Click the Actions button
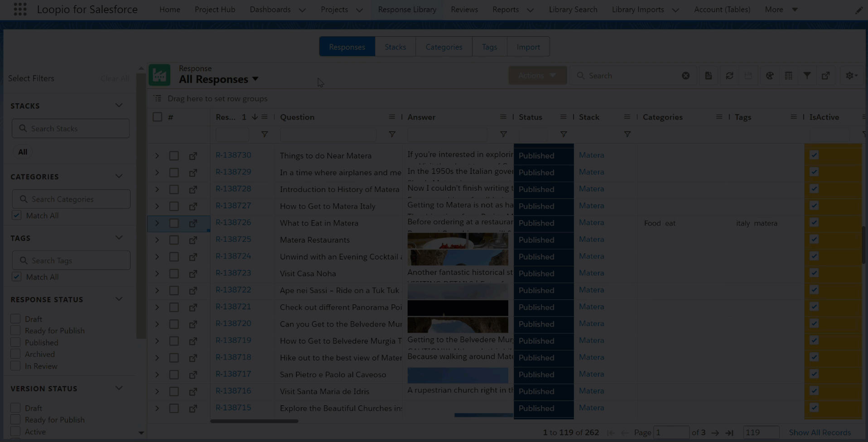This screenshot has width=868, height=442. click(x=537, y=76)
